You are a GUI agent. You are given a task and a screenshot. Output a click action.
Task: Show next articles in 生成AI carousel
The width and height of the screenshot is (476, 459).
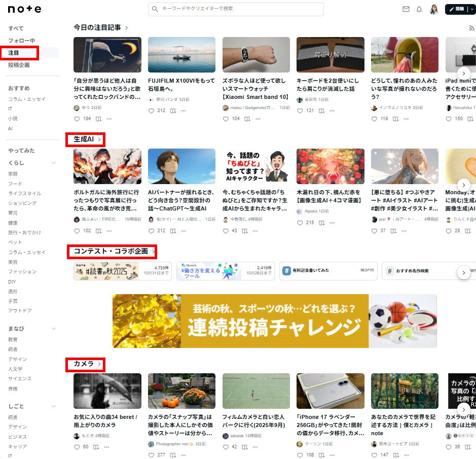pyautogui.click(x=463, y=185)
